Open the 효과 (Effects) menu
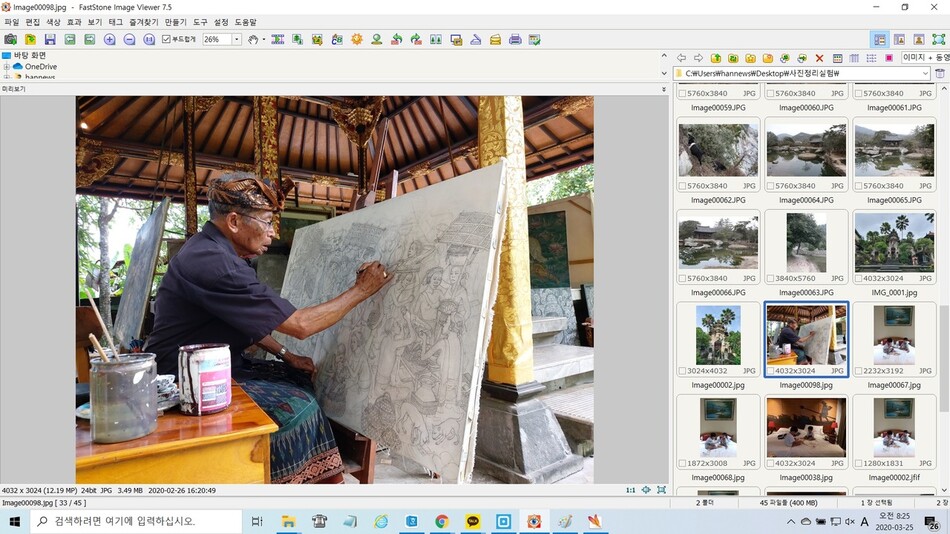 click(x=74, y=22)
